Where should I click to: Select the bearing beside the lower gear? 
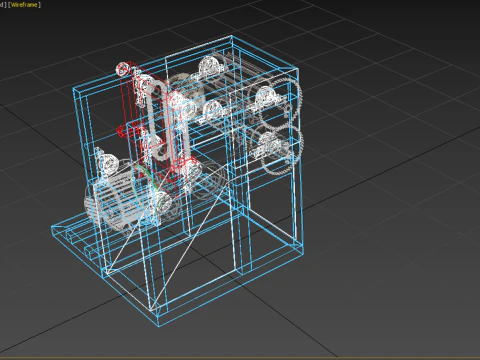pos(272,144)
